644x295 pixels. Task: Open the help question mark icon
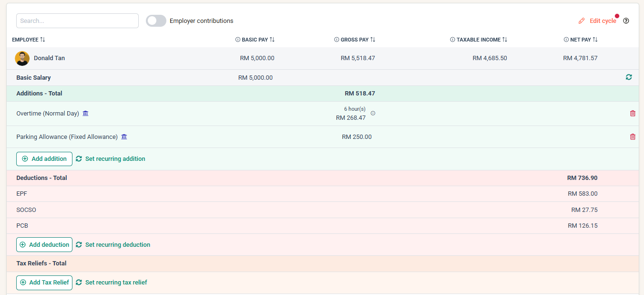coord(626,21)
